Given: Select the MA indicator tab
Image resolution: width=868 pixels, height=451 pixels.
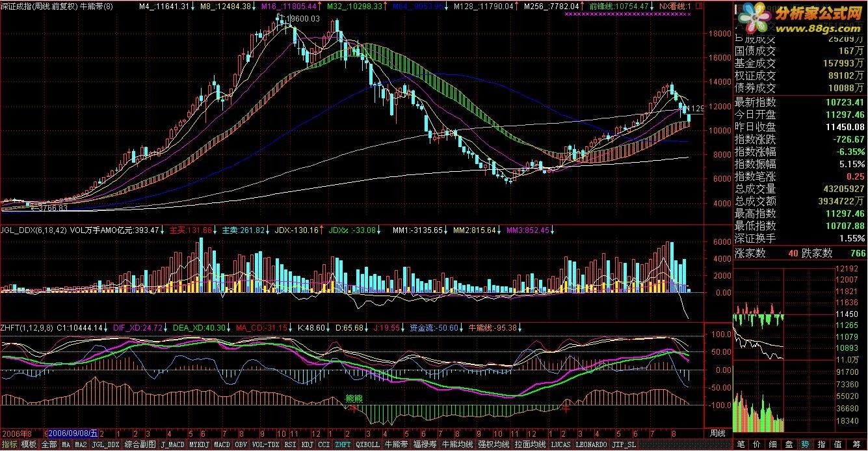Looking at the screenshot, I should (x=66, y=444).
